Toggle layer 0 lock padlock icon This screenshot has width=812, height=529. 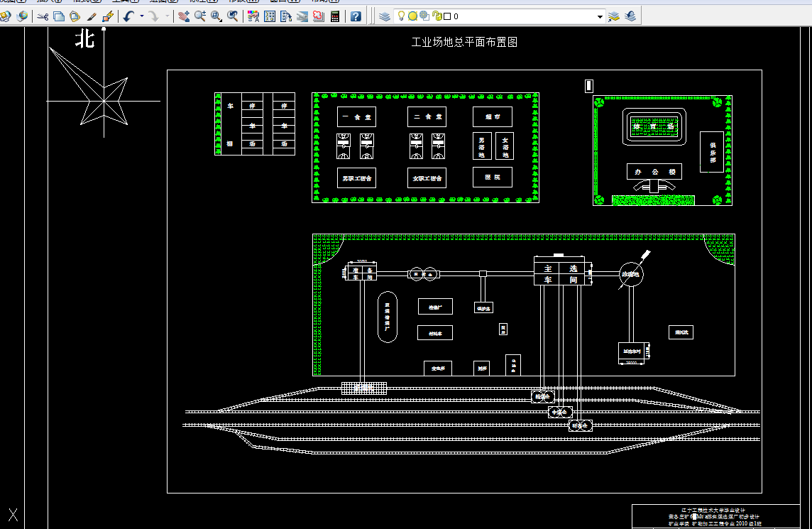(x=437, y=16)
